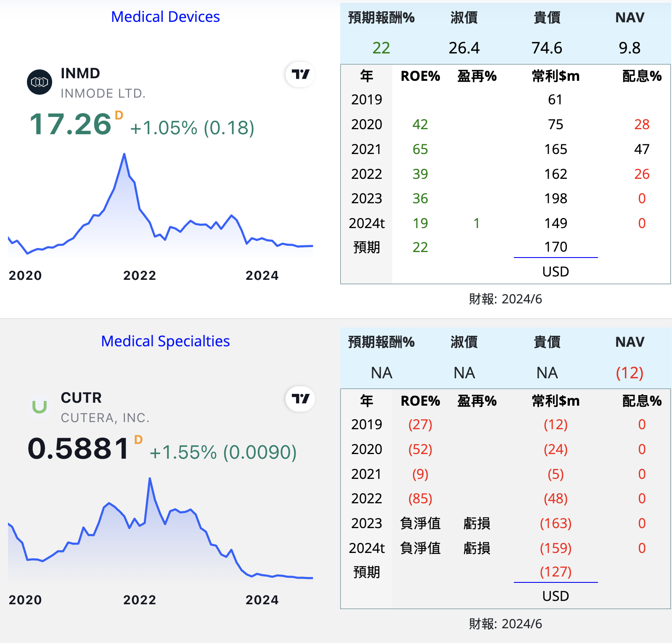Screen dimensions: 672x643
Task: Click the 盈再% column header in INMD table
Action: pyautogui.click(x=477, y=76)
